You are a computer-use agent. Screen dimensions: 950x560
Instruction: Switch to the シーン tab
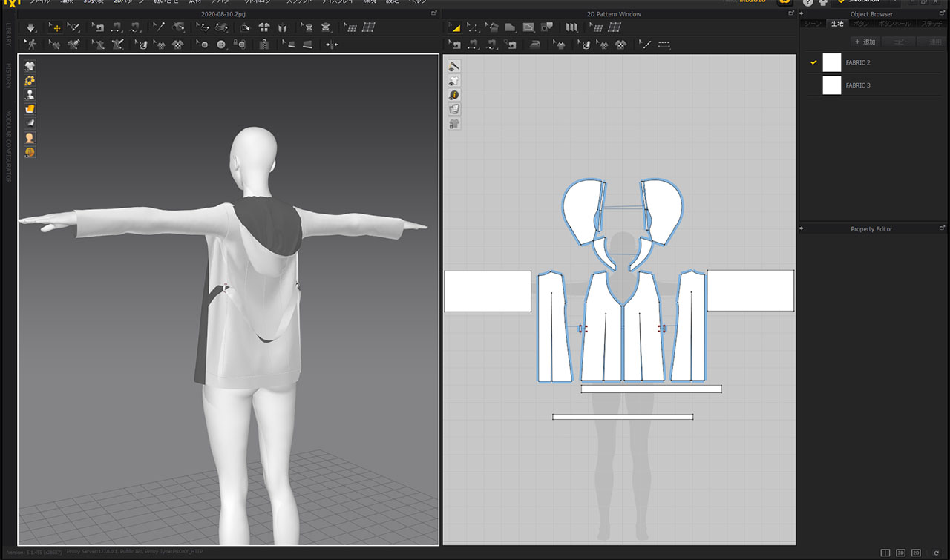tap(813, 24)
